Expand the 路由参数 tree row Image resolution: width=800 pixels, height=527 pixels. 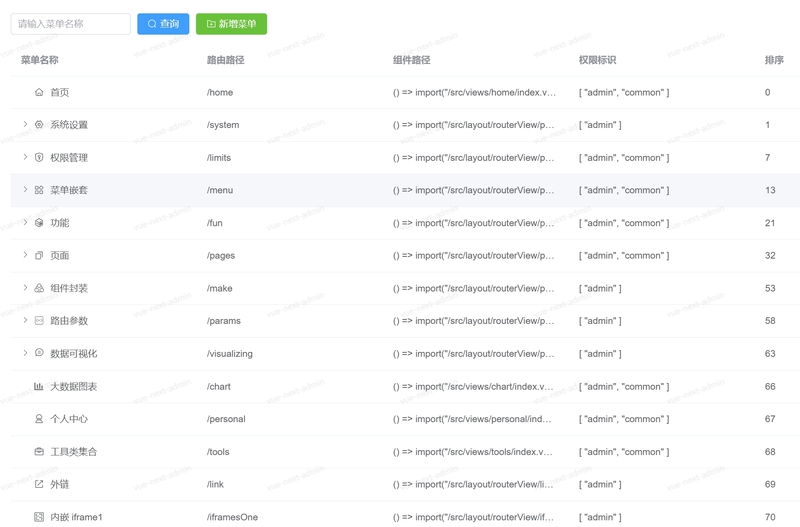pyautogui.click(x=25, y=320)
